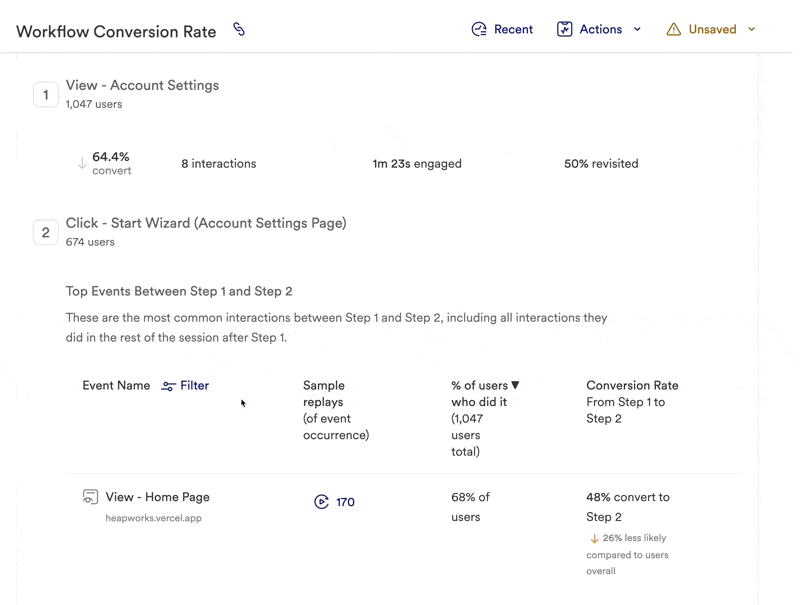Click the Filter sliders icon
This screenshot has width=800, height=605.
point(168,386)
